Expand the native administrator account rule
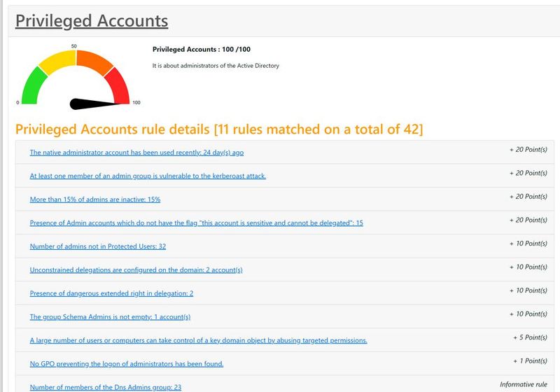This screenshot has height=392, width=560. click(136, 152)
